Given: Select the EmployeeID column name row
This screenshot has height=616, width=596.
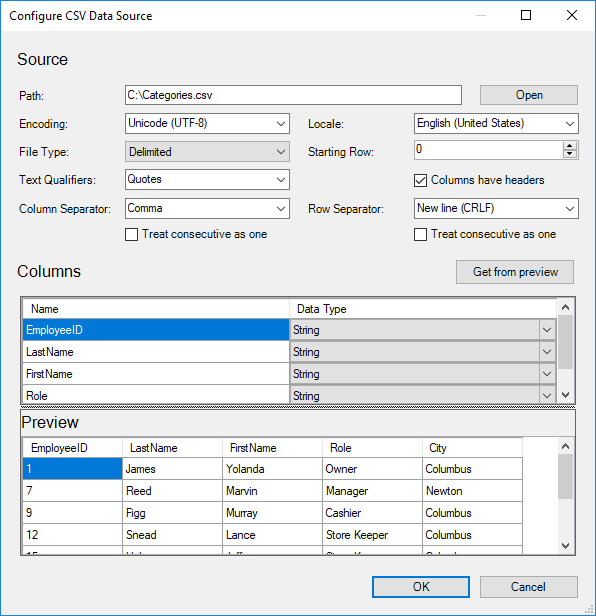Looking at the screenshot, I should click(156, 330).
